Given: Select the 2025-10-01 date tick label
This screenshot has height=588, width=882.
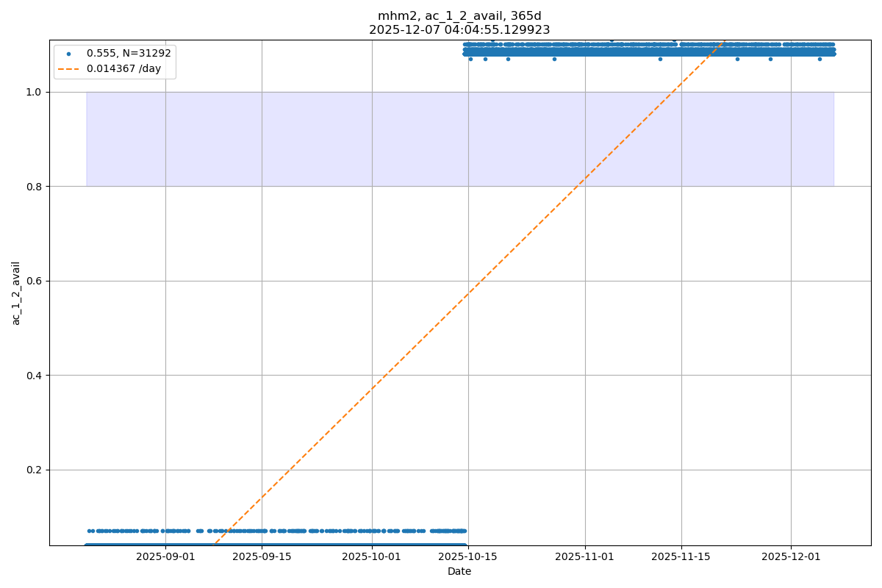Looking at the screenshot, I should coord(372,557).
